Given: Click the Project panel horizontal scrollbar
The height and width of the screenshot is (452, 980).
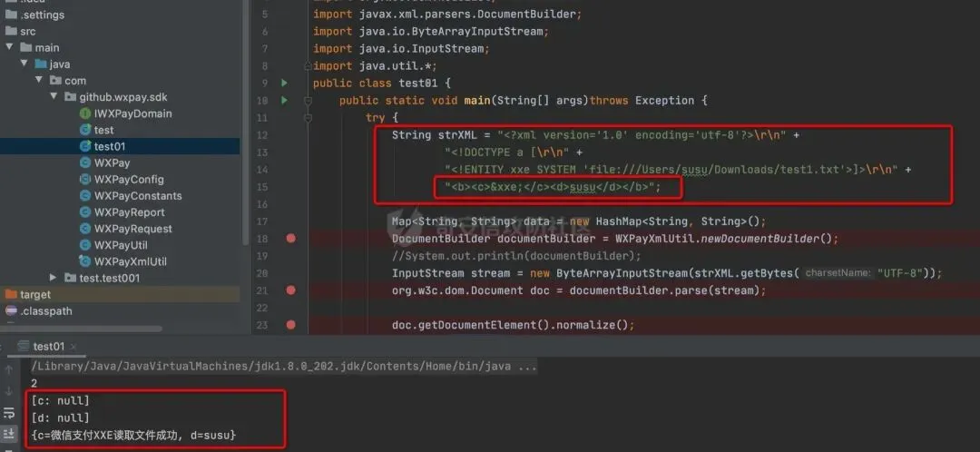Looking at the screenshot, I should [82, 329].
